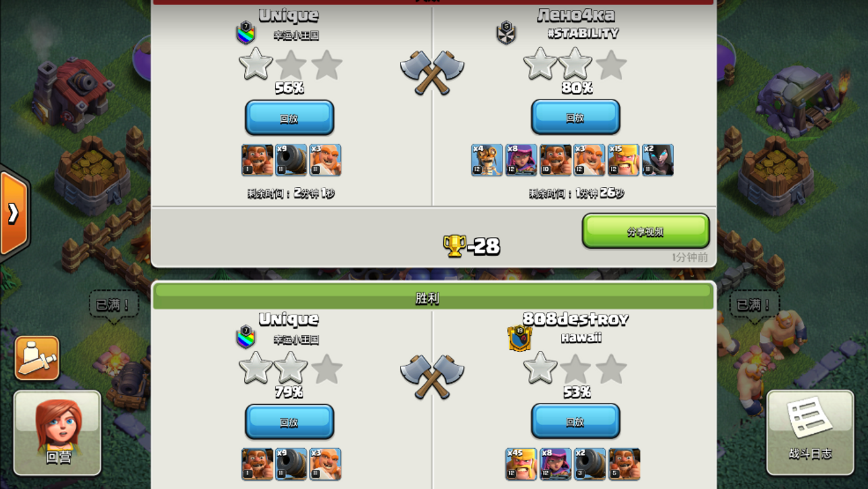Return to camp via villager portrait button
Viewport: 868px width, 489px height.
coord(57,432)
